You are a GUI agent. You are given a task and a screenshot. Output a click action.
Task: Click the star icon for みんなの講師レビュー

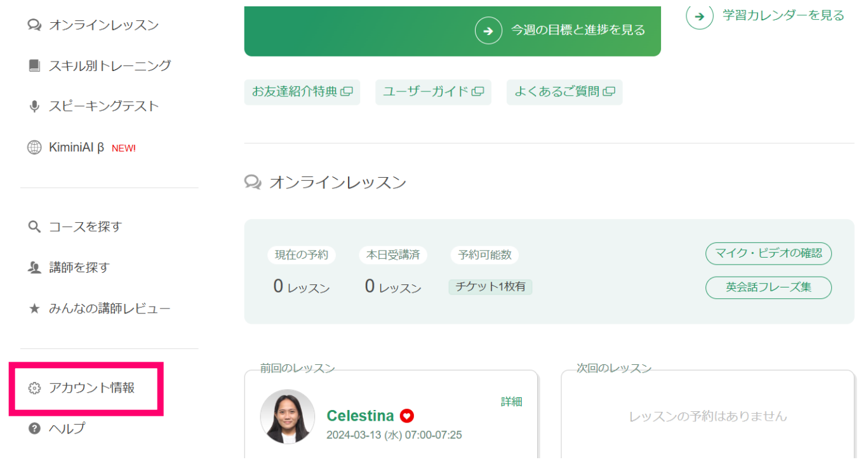34,309
